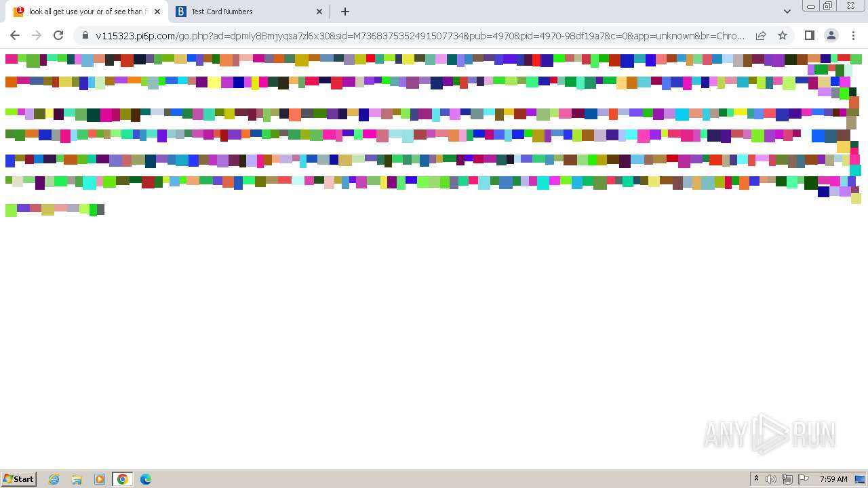Select Chrome in the taskbar
Viewport: 868px width, 488px height.
(x=123, y=479)
